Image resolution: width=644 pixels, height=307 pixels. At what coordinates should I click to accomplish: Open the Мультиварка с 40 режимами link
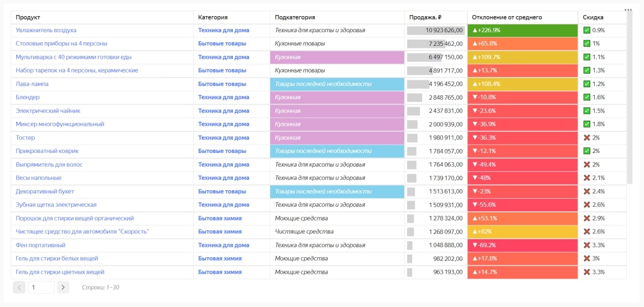(73, 57)
